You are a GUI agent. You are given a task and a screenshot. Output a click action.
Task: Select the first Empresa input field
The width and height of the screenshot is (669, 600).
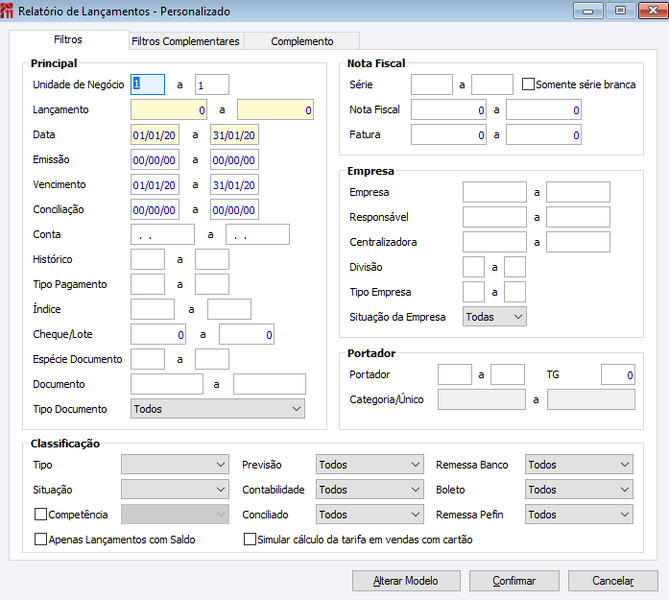click(x=494, y=192)
